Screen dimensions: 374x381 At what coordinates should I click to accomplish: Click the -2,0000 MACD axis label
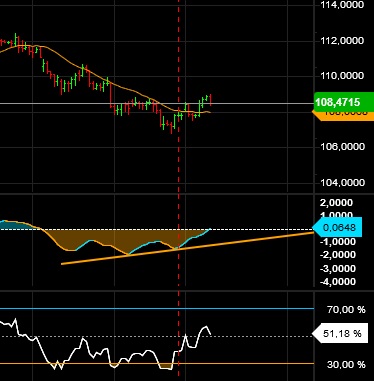[x=337, y=255]
